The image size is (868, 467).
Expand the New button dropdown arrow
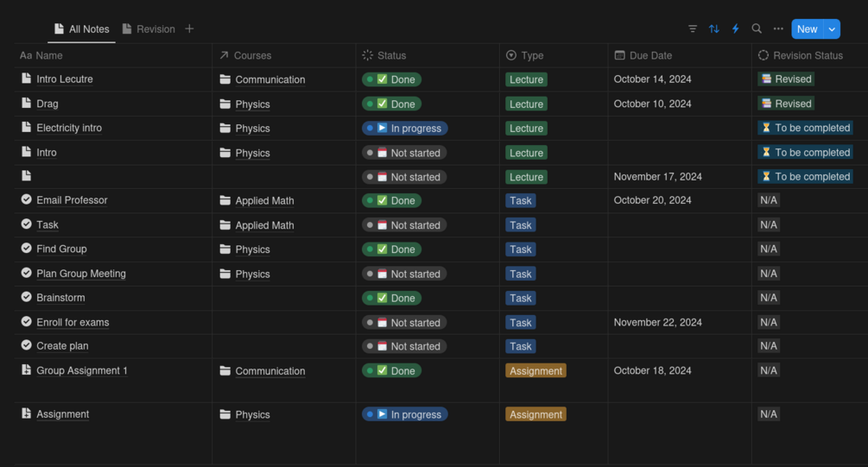[832, 28]
